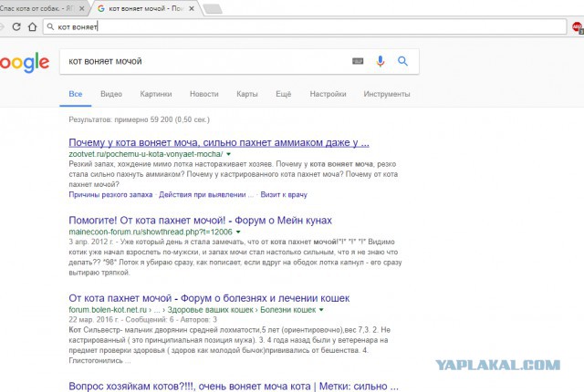Open the AdBlock extension icon
The width and height of the screenshot is (584, 392).
tap(578, 27)
